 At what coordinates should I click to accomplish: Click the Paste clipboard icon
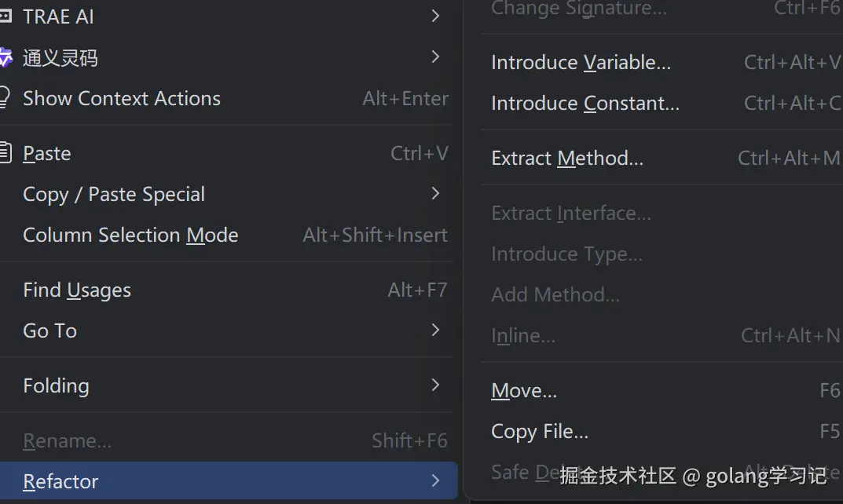point(5,153)
